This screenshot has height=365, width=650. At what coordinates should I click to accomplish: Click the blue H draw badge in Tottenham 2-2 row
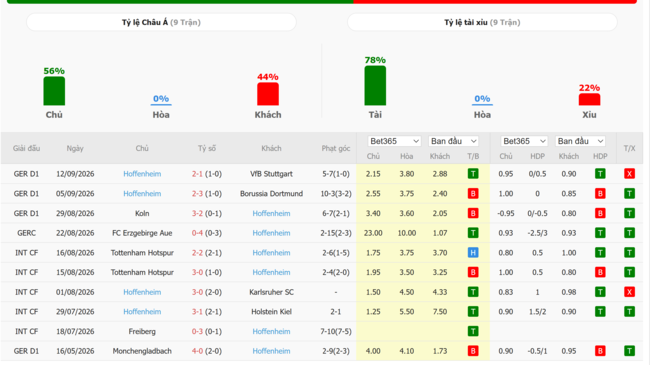click(x=473, y=253)
